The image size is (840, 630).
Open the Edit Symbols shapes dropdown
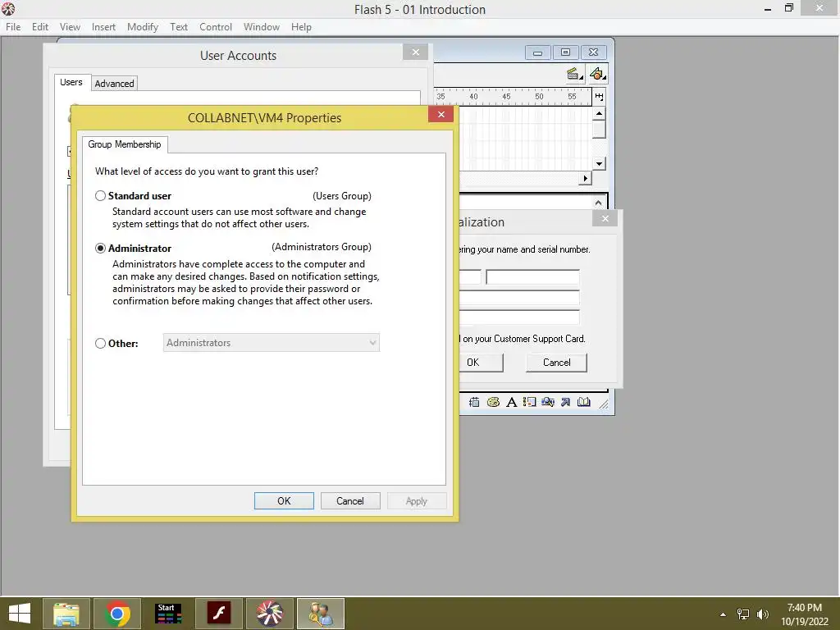point(597,74)
